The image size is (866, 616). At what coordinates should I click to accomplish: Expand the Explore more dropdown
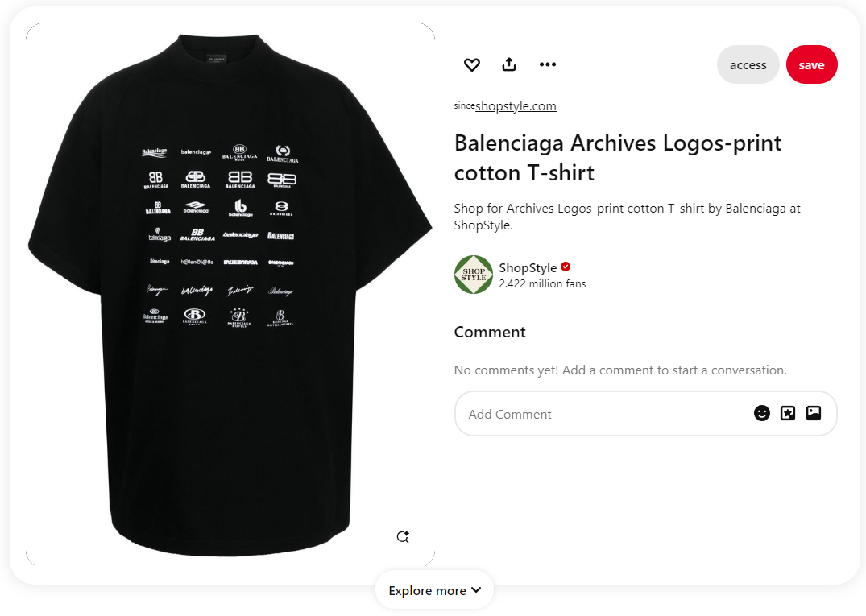point(433,589)
